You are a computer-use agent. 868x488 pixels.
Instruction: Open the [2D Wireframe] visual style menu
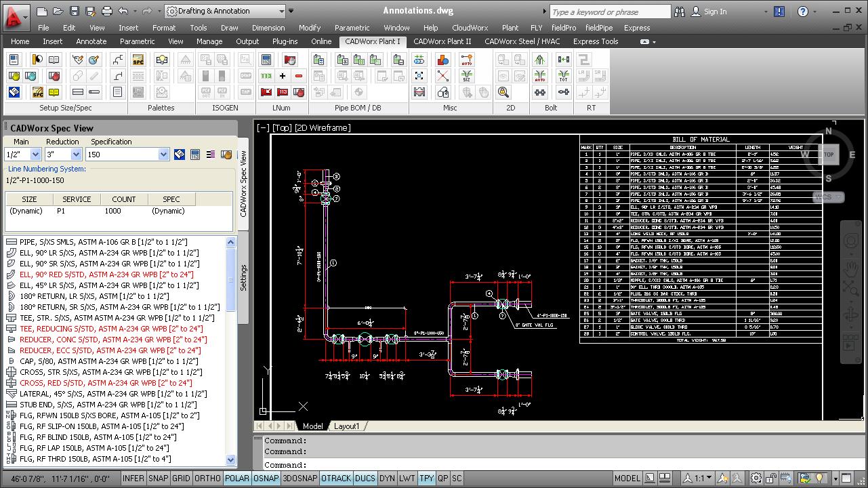coord(322,127)
